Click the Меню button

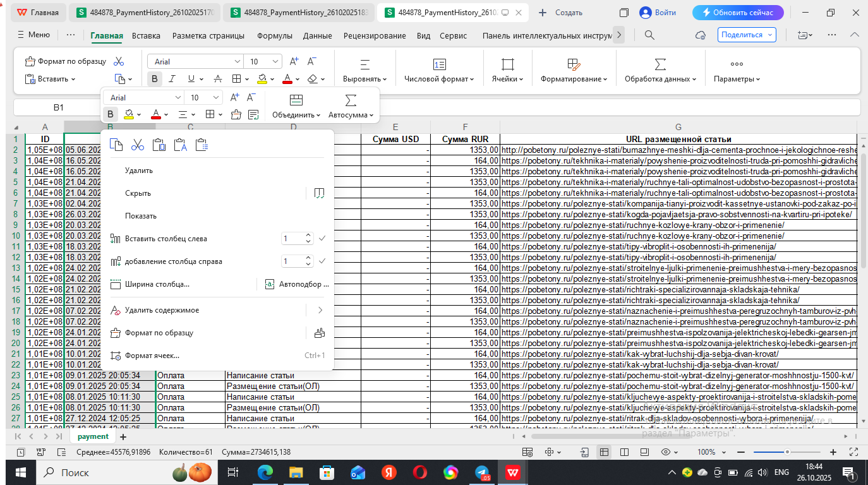(x=34, y=35)
